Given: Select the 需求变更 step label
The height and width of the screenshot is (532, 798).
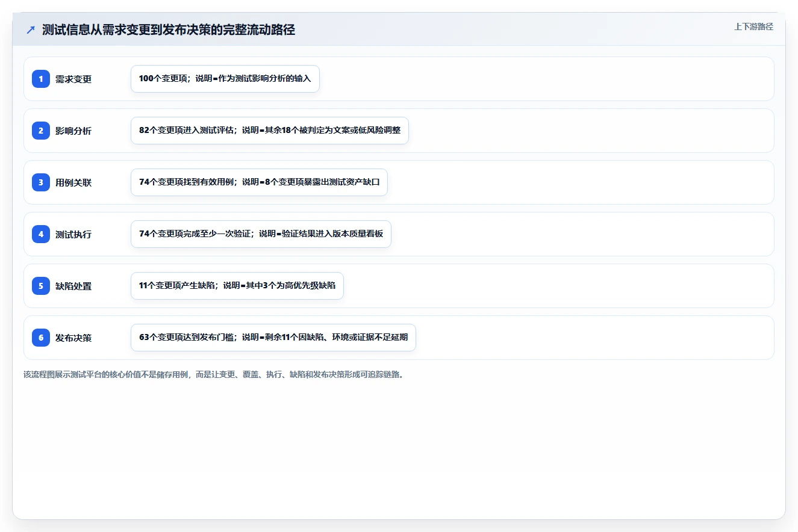Looking at the screenshot, I should [73, 79].
